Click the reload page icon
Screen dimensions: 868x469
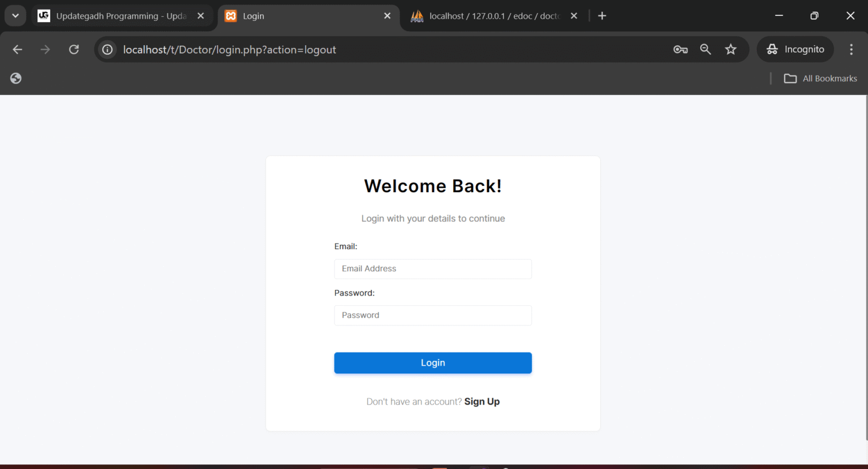point(73,49)
